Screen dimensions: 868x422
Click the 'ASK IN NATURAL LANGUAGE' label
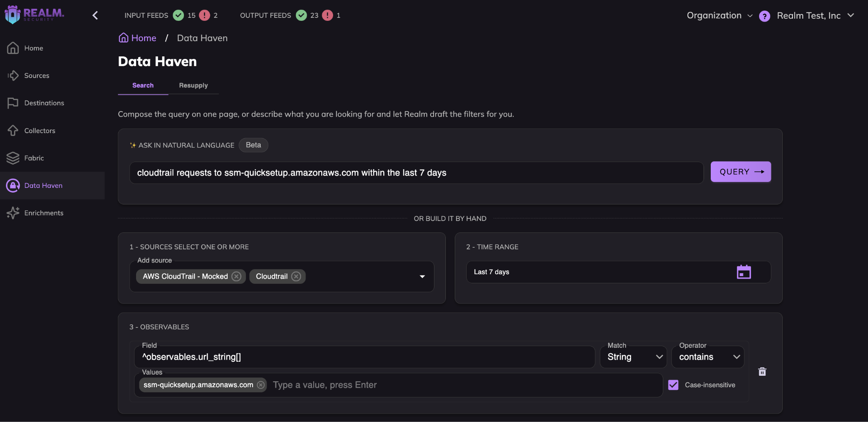click(x=186, y=145)
